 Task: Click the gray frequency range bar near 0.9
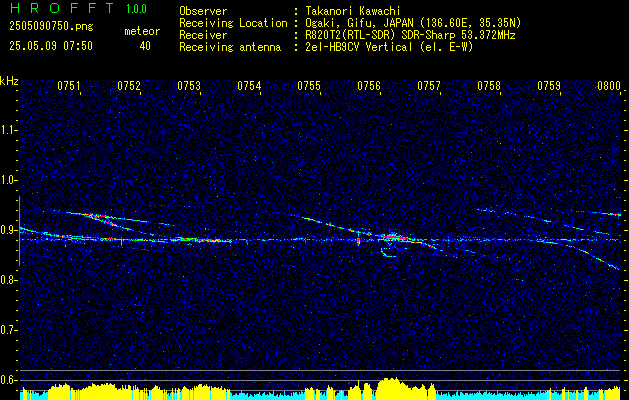[x=19, y=231]
